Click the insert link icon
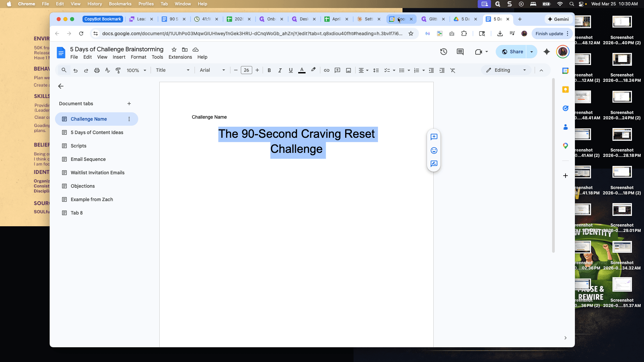 326,70
